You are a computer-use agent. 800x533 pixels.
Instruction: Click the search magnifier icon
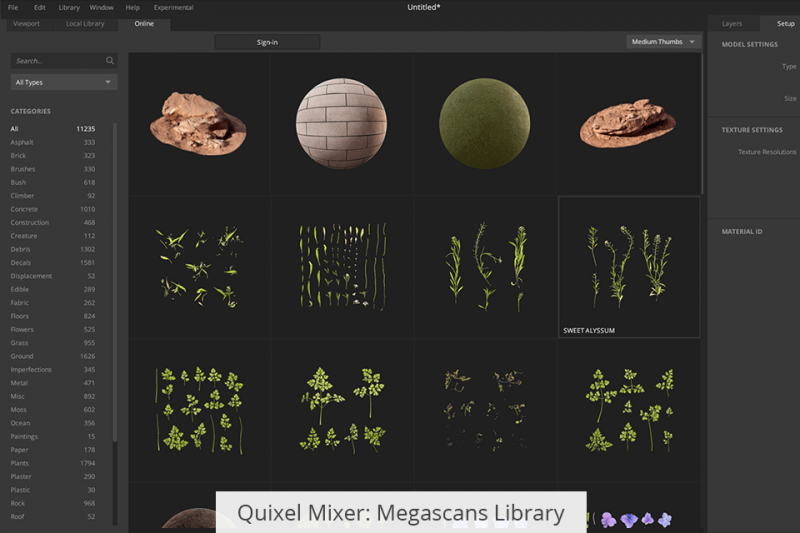pyautogui.click(x=110, y=61)
